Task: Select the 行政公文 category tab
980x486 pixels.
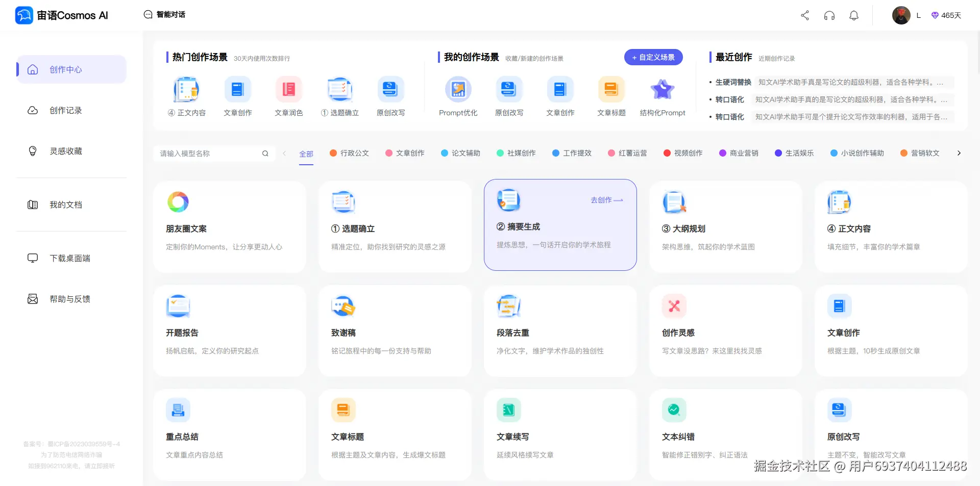Action: coord(350,153)
